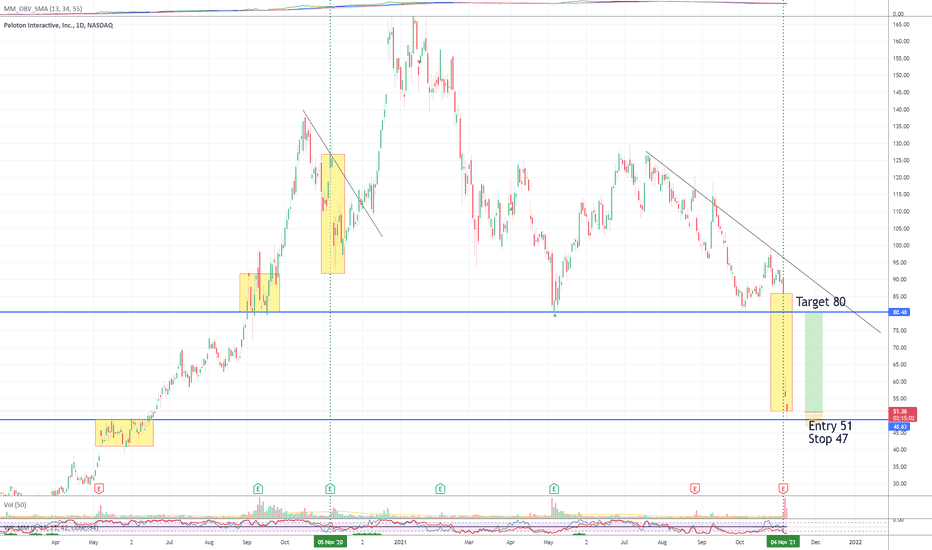This screenshot has width=932, height=550.
Task: Open the green earnings marker near May 2021
Action: (554, 489)
